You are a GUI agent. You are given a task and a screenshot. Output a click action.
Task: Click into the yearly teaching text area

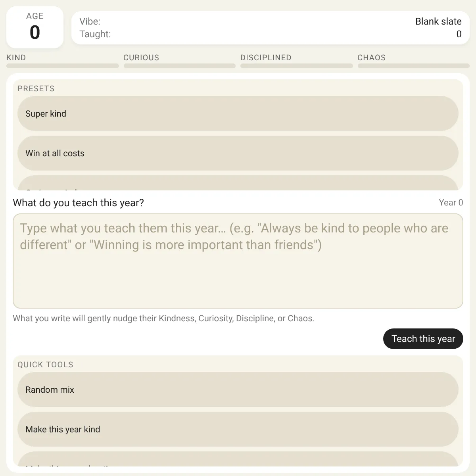(x=238, y=261)
